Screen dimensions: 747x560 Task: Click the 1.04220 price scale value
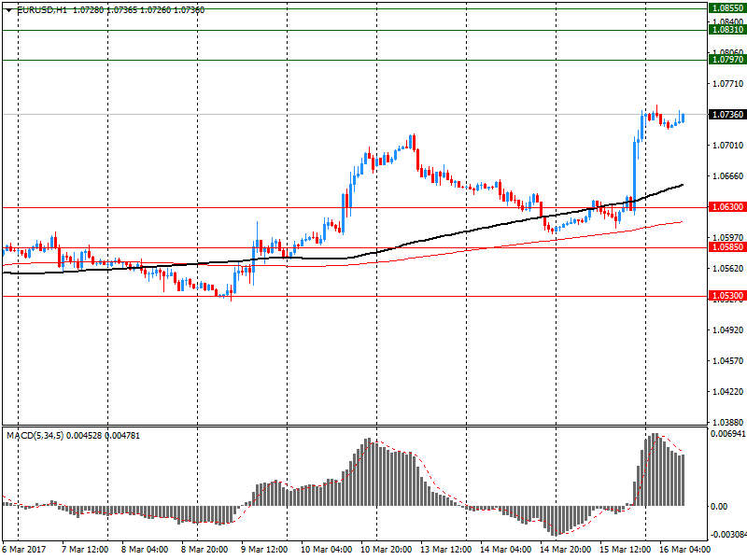point(728,392)
